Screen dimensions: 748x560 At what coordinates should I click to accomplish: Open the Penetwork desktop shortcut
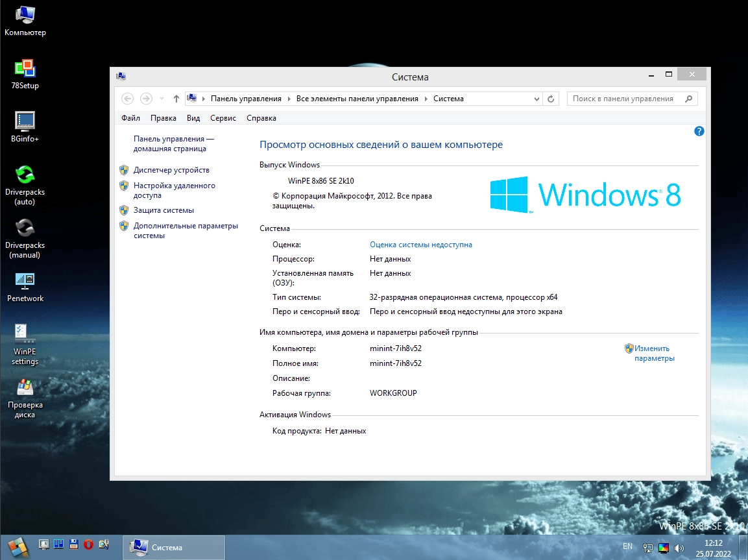click(x=25, y=287)
